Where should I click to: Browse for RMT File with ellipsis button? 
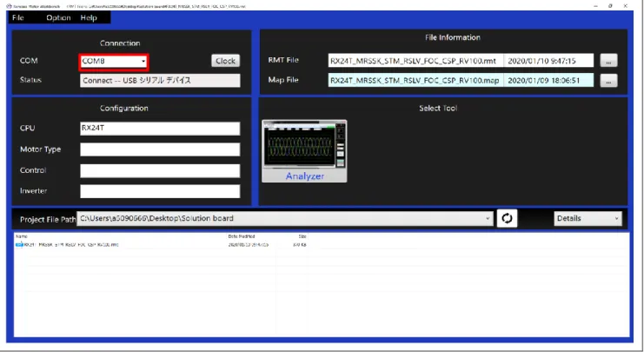pyautogui.click(x=608, y=60)
